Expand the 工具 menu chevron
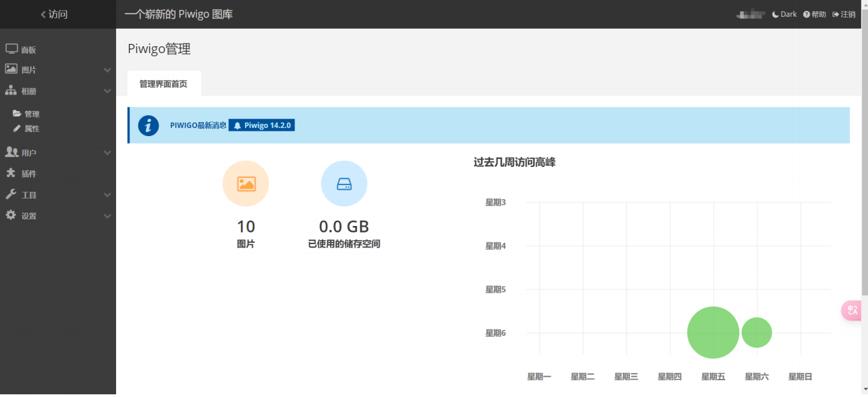The height and width of the screenshot is (397, 868). (x=107, y=195)
